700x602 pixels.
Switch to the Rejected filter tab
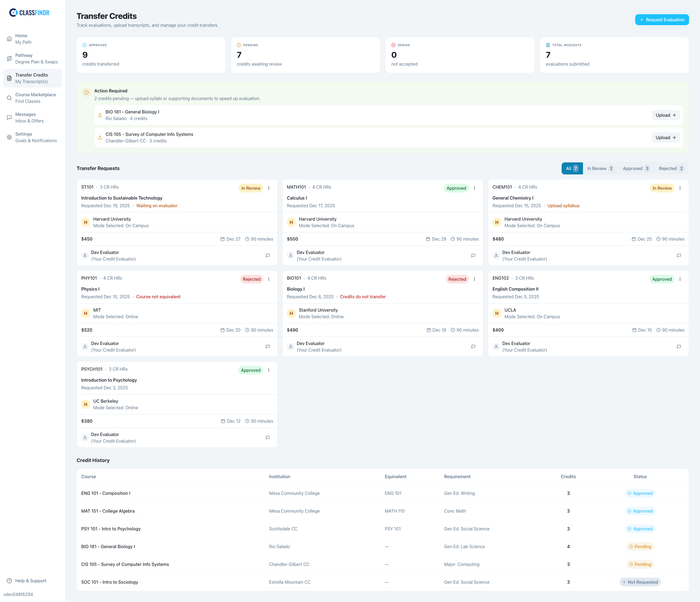[671, 168]
